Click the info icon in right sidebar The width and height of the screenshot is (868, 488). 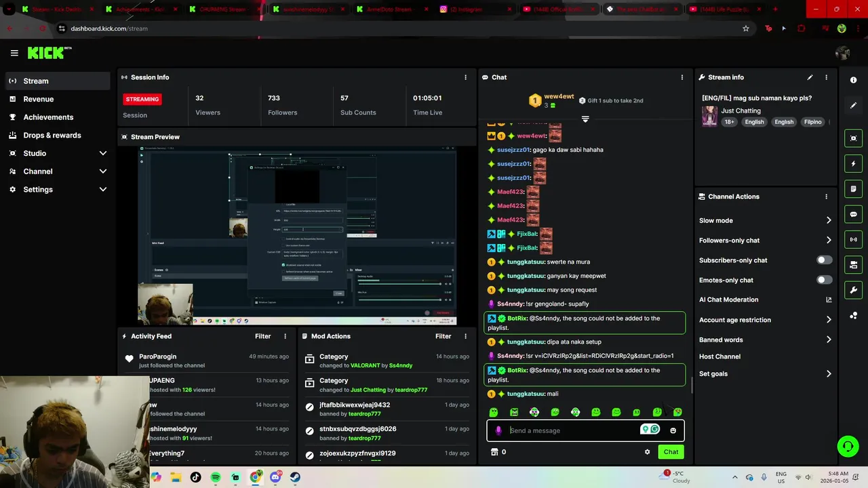[x=853, y=80]
